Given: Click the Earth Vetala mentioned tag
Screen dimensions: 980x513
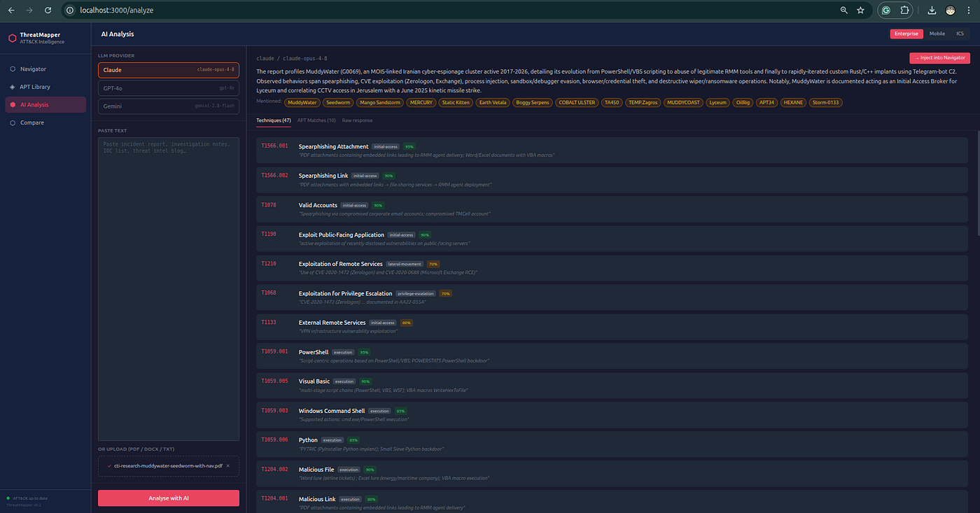Looking at the screenshot, I should tap(492, 102).
